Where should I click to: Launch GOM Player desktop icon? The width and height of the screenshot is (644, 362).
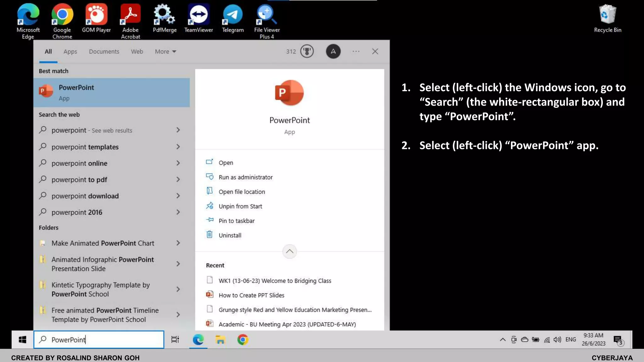pyautogui.click(x=96, y=18)
